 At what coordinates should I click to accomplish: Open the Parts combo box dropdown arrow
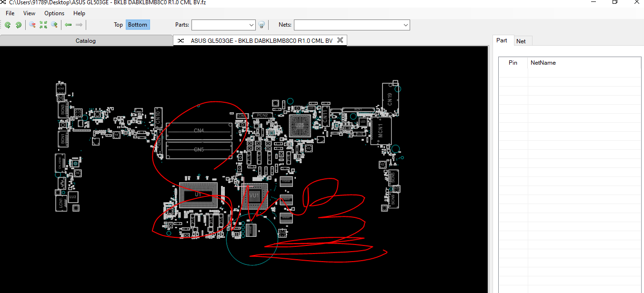click(x=252, y=25)
